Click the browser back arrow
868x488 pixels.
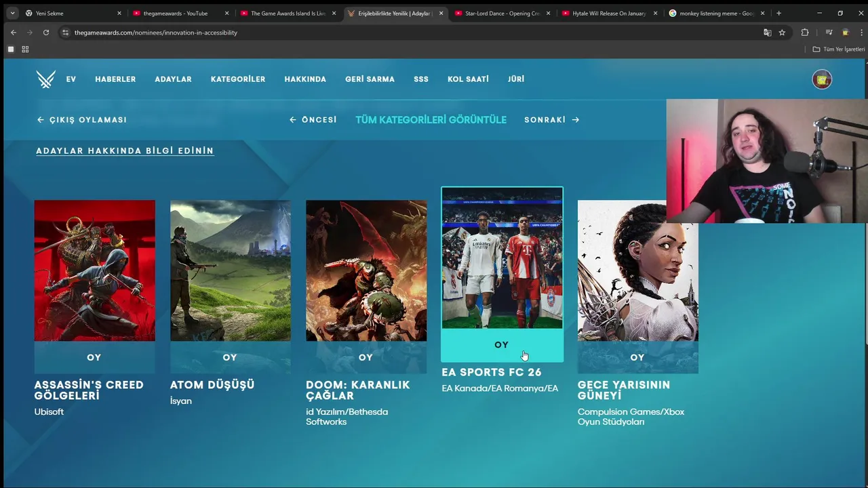[x=14, y=33]
